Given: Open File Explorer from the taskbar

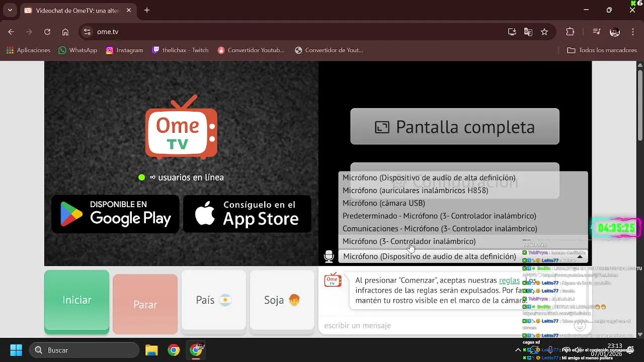Looking at the screenshot, I should click(151, 350).
